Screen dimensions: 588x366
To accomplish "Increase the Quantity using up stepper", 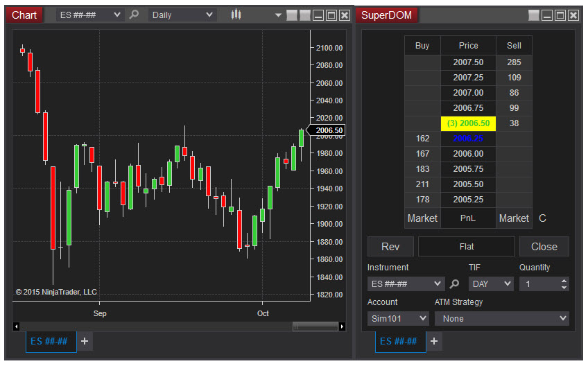I will click(564, 281).
